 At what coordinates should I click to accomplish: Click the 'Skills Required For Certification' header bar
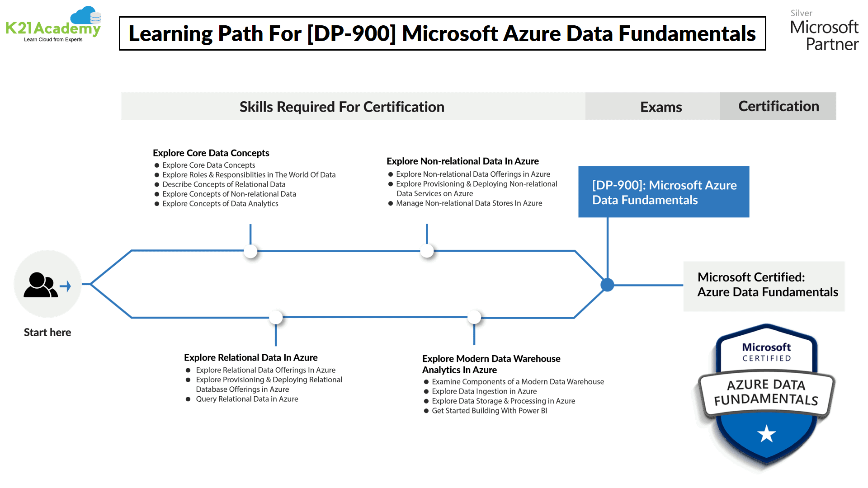[342, 107]
